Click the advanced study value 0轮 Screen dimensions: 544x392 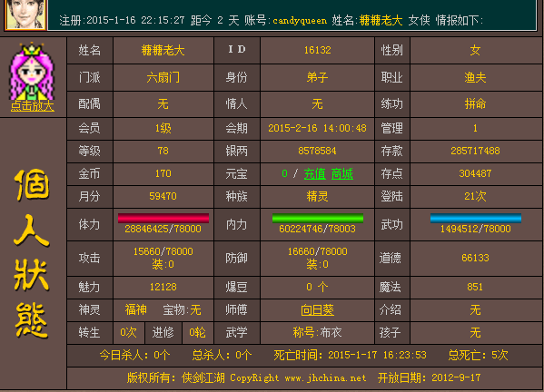[197, 333]
